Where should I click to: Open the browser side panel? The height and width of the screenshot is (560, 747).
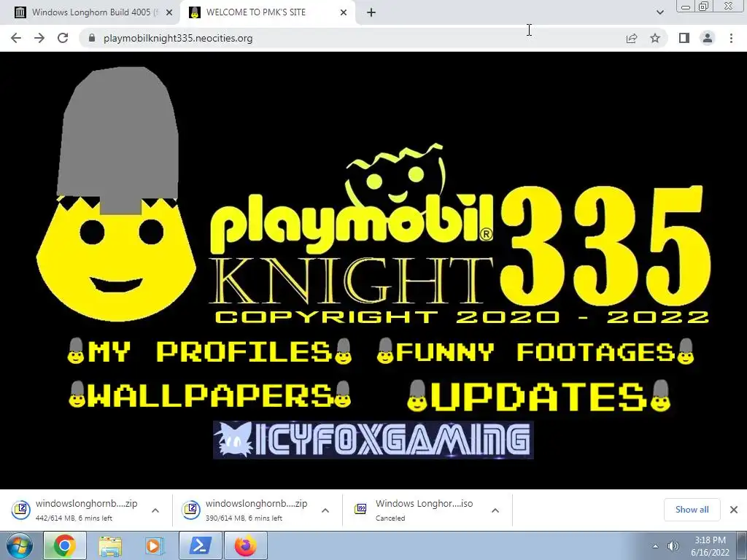tap(684, 38)
